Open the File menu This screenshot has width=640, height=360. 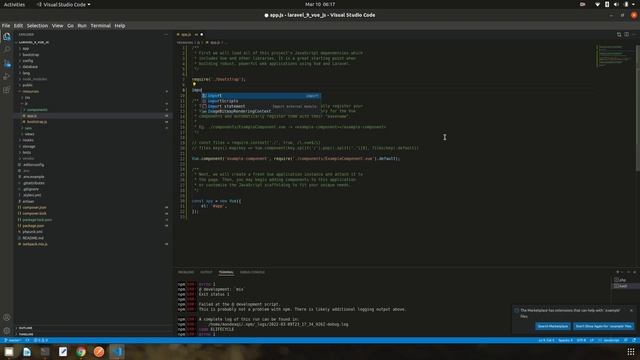6,26
